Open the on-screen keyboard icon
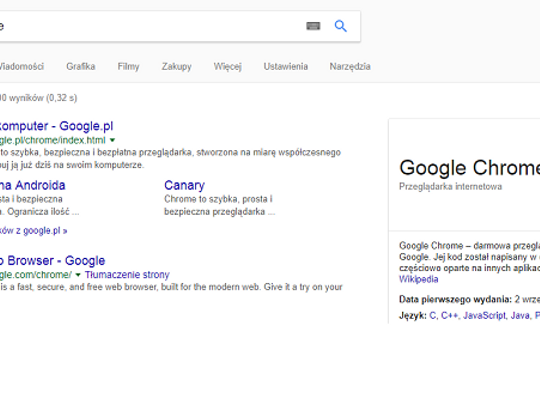 point(313,26)
